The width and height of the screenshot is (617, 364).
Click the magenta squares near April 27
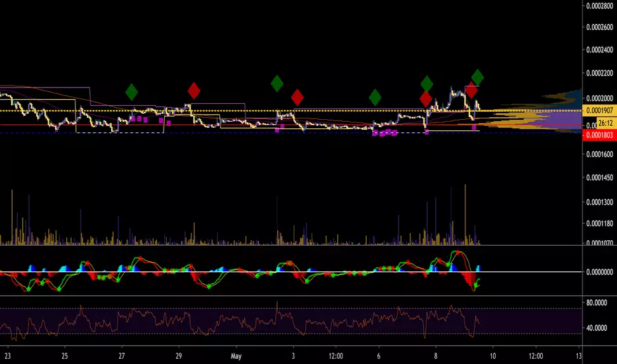coord(138,119)
